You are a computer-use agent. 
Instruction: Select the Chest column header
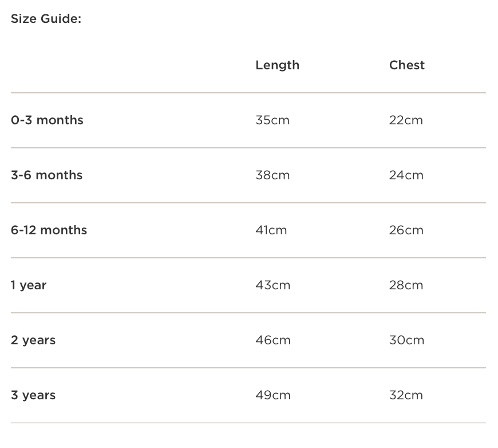tap(406, 65)
